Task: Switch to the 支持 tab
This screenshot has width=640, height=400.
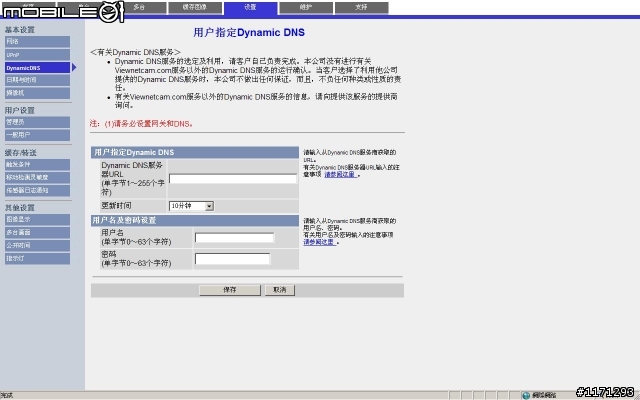Action: [361, 7]
